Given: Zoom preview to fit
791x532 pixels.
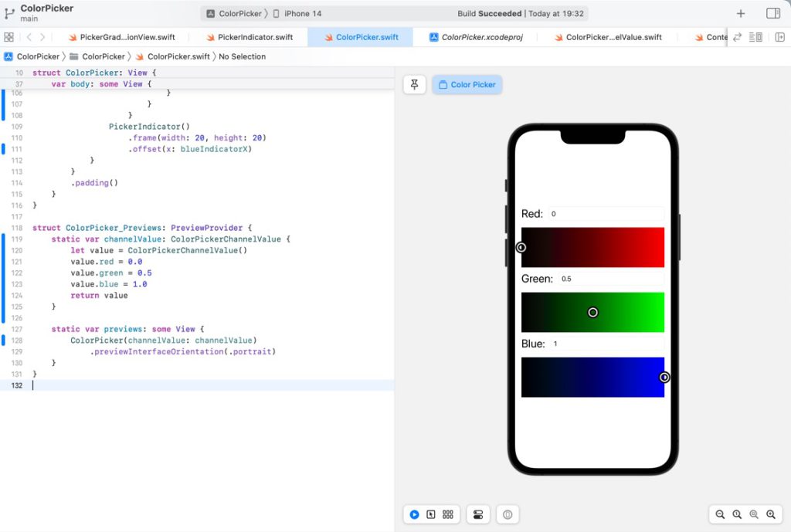Looking at the screenshot, I should (754, 514).
